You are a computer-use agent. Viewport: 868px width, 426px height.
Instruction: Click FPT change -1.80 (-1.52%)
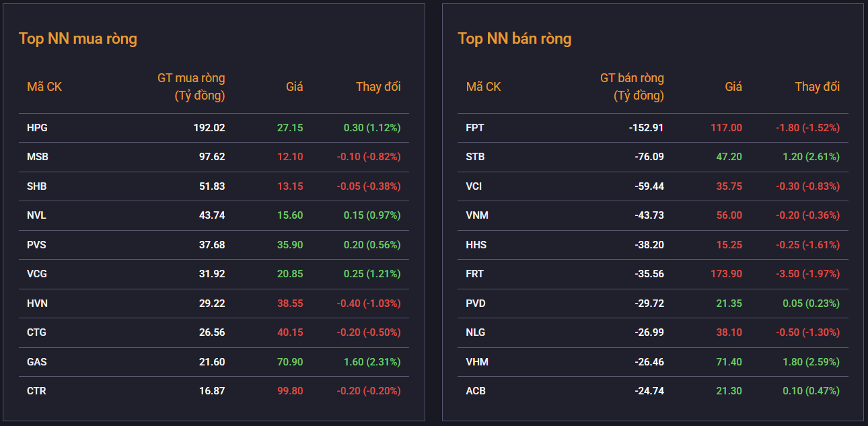[807, 128]
